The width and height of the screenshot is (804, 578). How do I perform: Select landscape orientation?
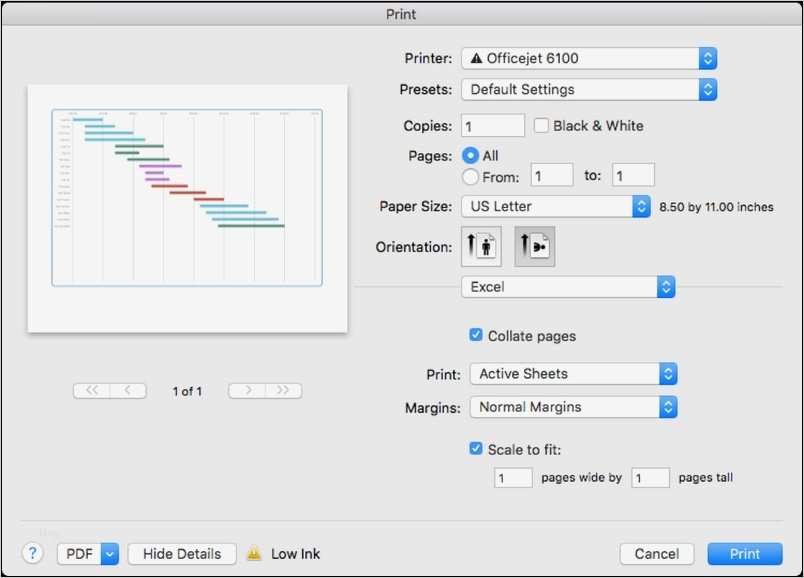[x=534, y=244]
